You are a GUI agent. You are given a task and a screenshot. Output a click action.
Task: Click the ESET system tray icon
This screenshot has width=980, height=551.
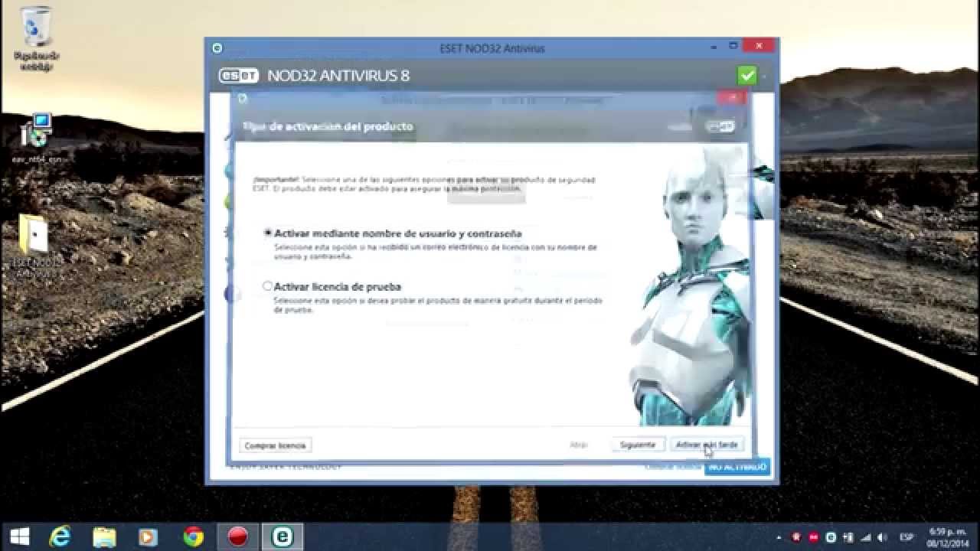click(x=831, y=537)
